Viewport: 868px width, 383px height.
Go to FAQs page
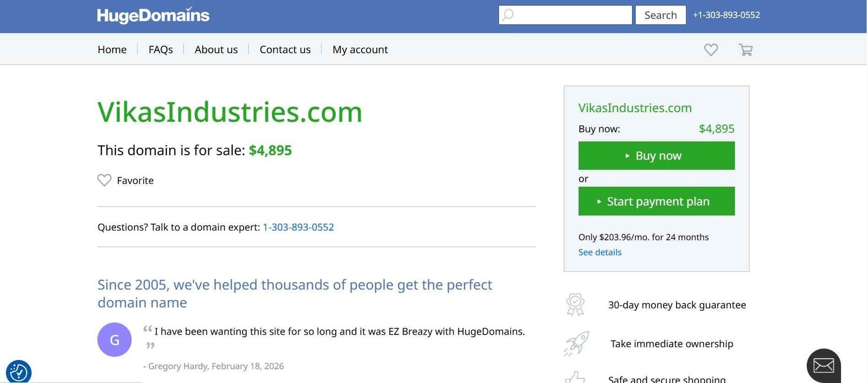[x=161, y=49]
